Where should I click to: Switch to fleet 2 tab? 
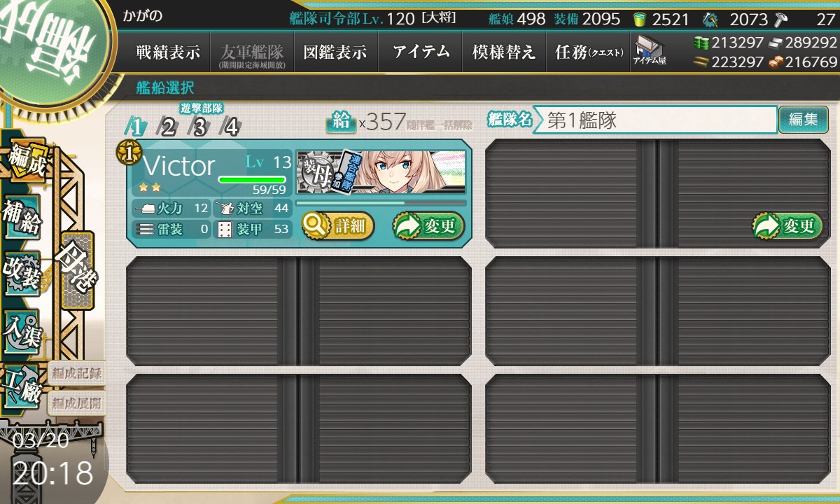tap(168, 127)
